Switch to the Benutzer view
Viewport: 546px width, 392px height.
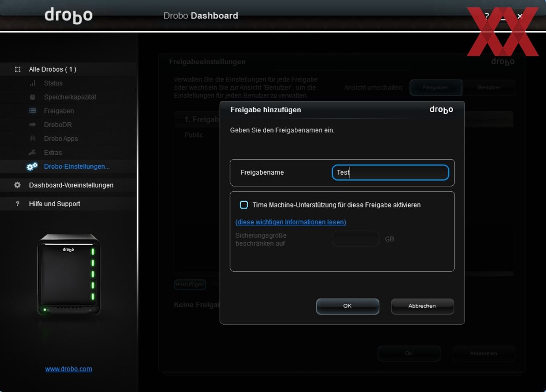(489, 87)
